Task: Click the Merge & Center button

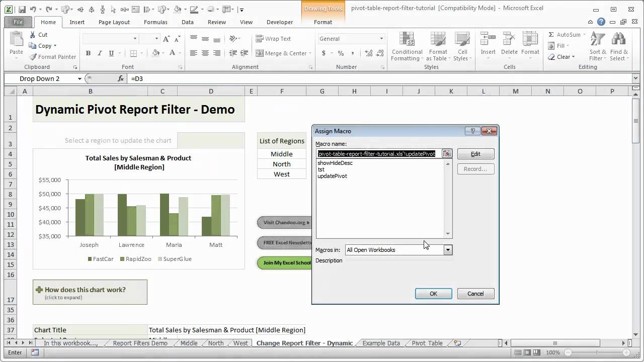Action: click(x=284, y=53)
